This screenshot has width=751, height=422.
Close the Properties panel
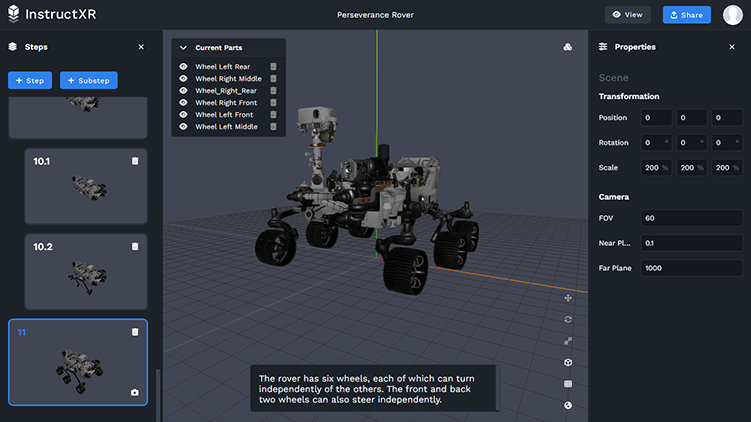tap(732, 47)
